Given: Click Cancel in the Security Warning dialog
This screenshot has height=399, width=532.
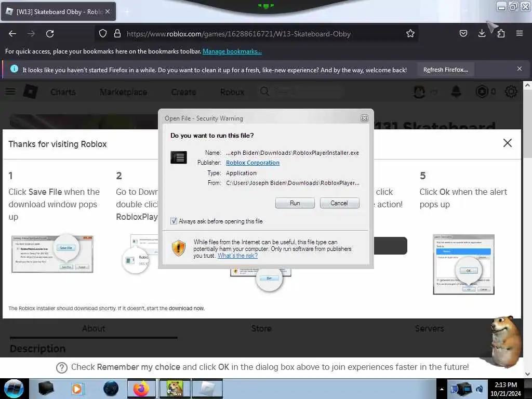Looking at the screenshot, I should (339, 203).
